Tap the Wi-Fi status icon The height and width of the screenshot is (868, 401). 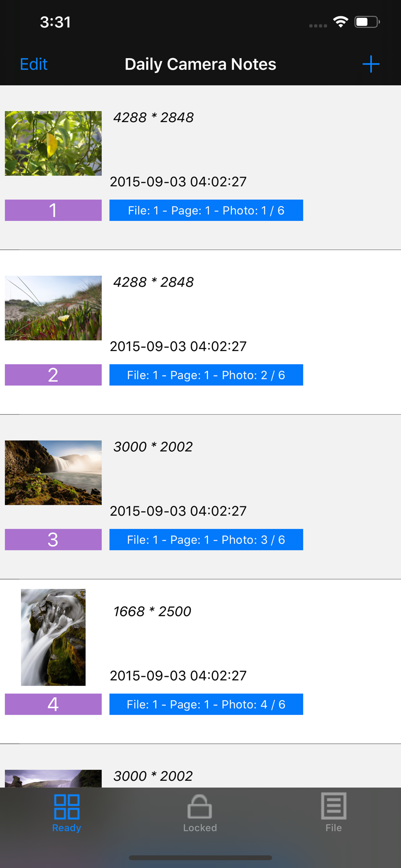tap(341, 22)
